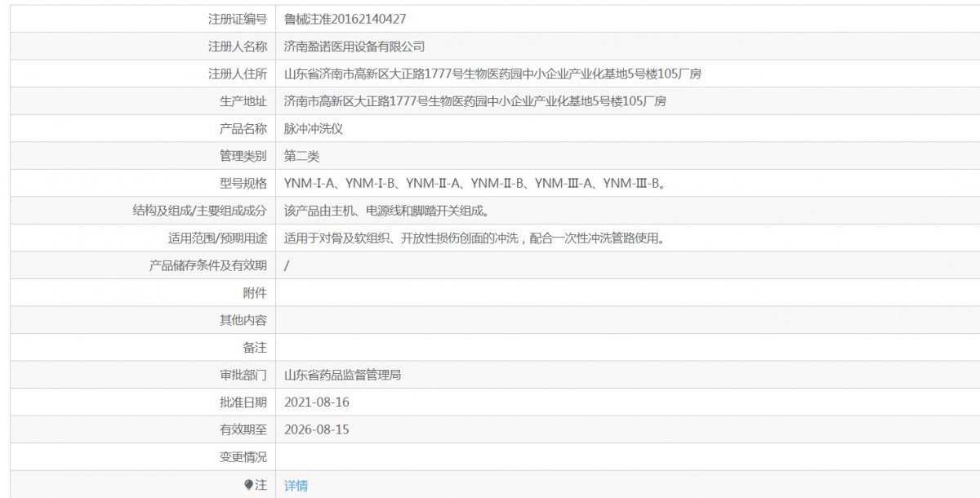Click the 批准日期 label
980x498 pixels.
243,402
